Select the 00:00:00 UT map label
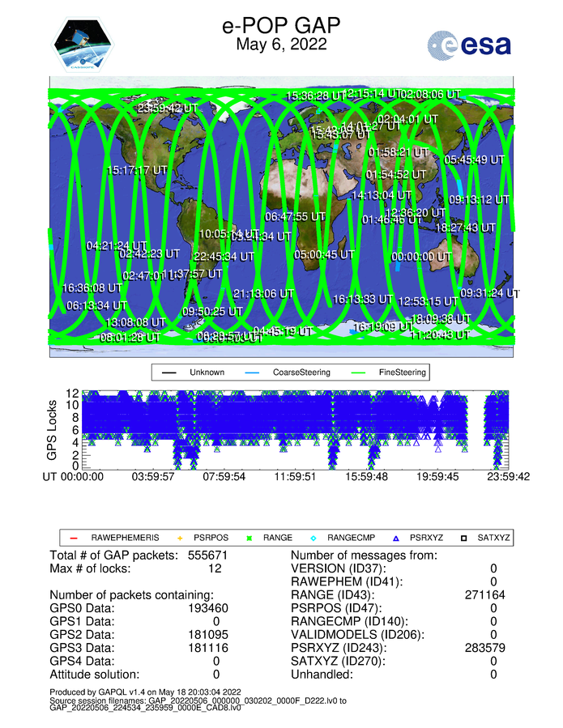 tap(421, 257)
